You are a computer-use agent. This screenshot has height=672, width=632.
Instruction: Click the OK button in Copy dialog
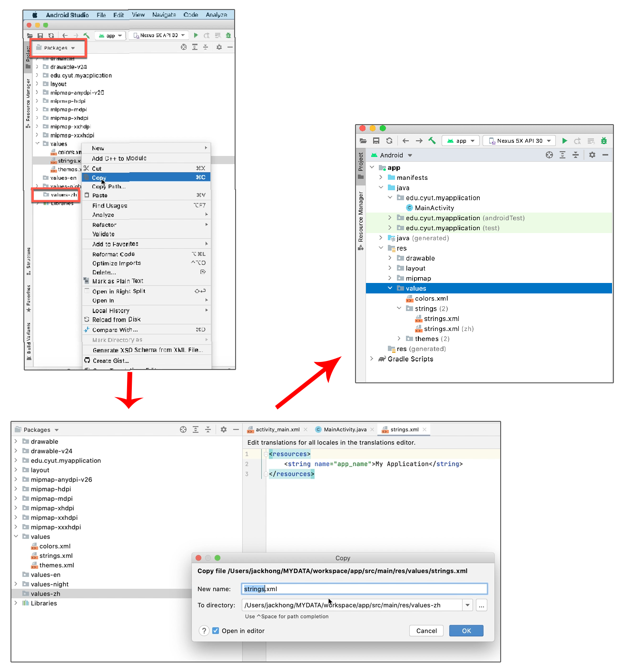(x=466, y=631)
